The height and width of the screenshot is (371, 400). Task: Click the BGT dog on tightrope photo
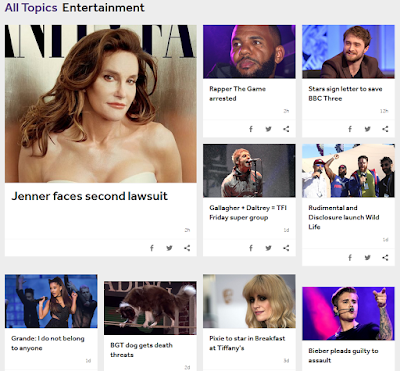pos(150,308)
